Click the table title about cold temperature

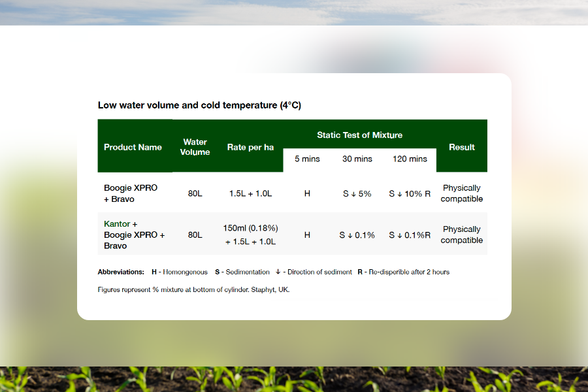[199, 105]
